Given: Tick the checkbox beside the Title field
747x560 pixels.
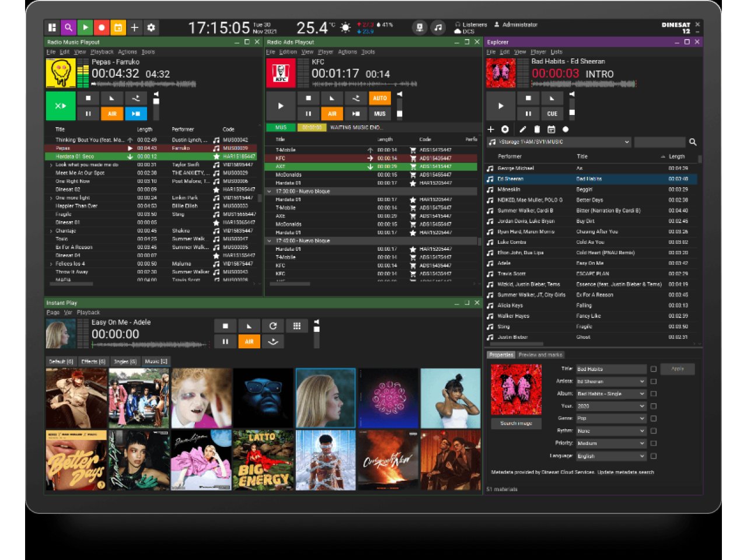Looking at the screenshot, I should [654, 369].
